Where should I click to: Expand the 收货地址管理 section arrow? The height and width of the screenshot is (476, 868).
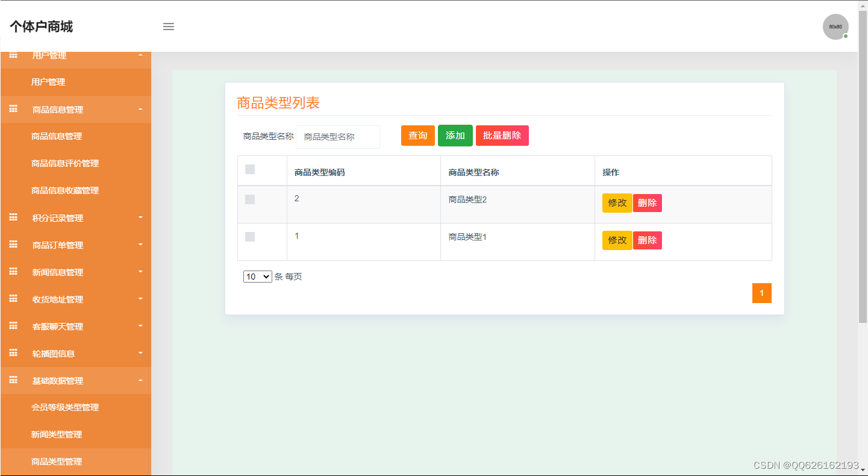pyautogui.click(x=140, y=299)
